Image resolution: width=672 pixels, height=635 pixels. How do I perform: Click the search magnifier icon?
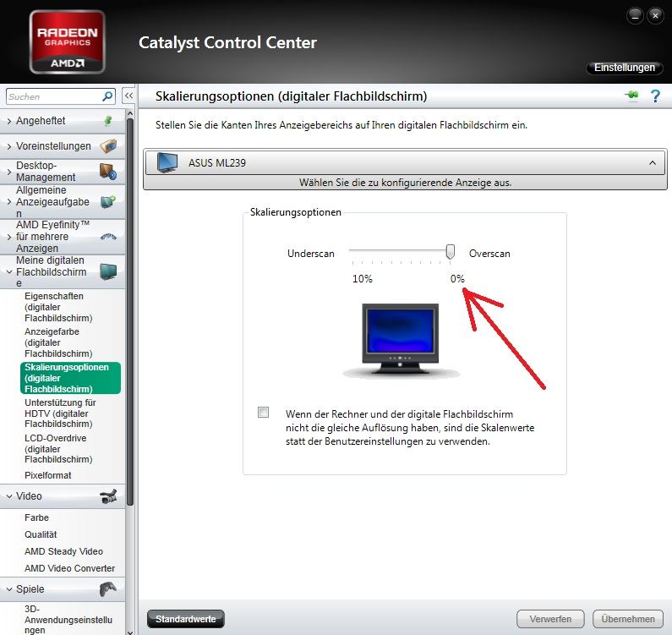tap(107, 96)
